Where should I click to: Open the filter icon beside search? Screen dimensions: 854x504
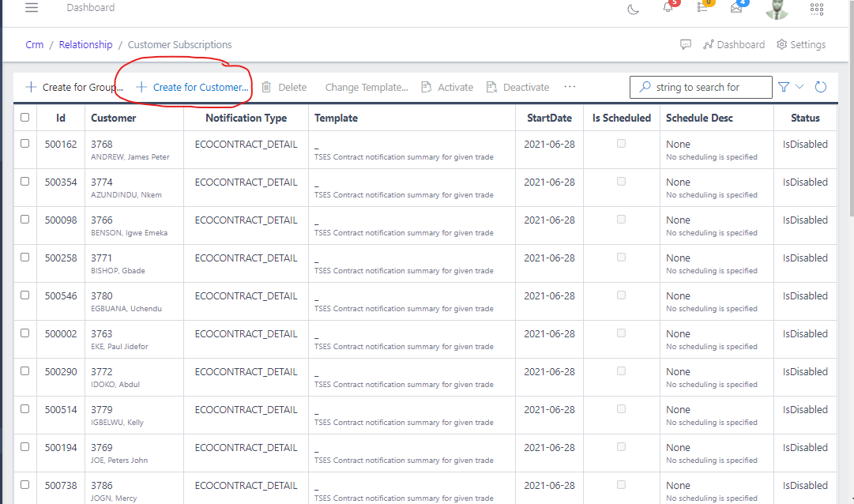pos(784,87)
